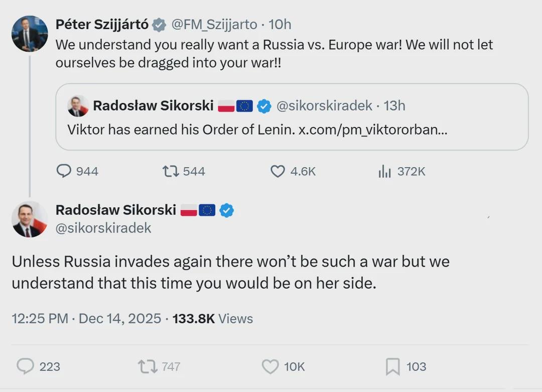Reply to Sikorski's main tweet
This screenshot has width=542, height=392.
(25, 366)
